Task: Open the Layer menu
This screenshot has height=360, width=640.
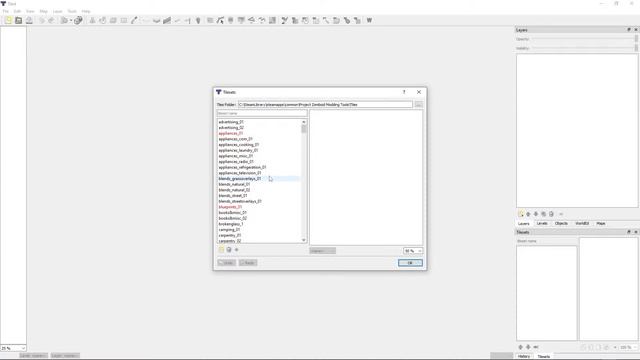Action: click(x=58, y=11)
